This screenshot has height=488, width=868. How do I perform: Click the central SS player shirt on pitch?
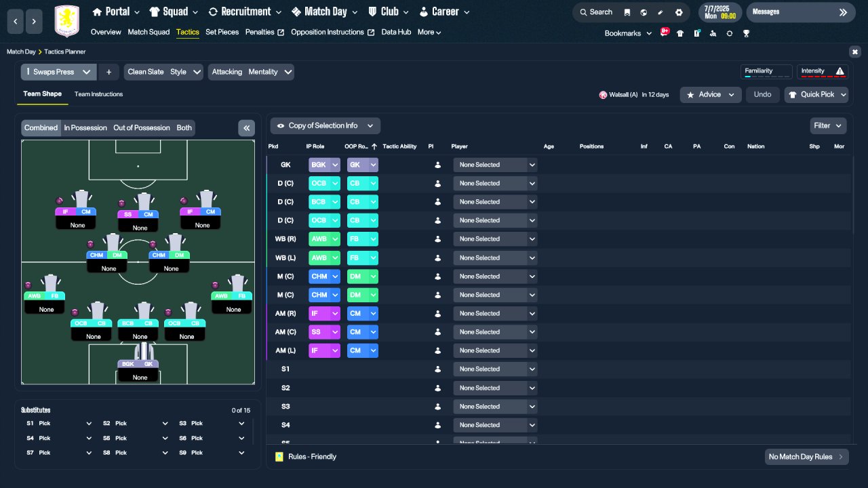(144, 201)
